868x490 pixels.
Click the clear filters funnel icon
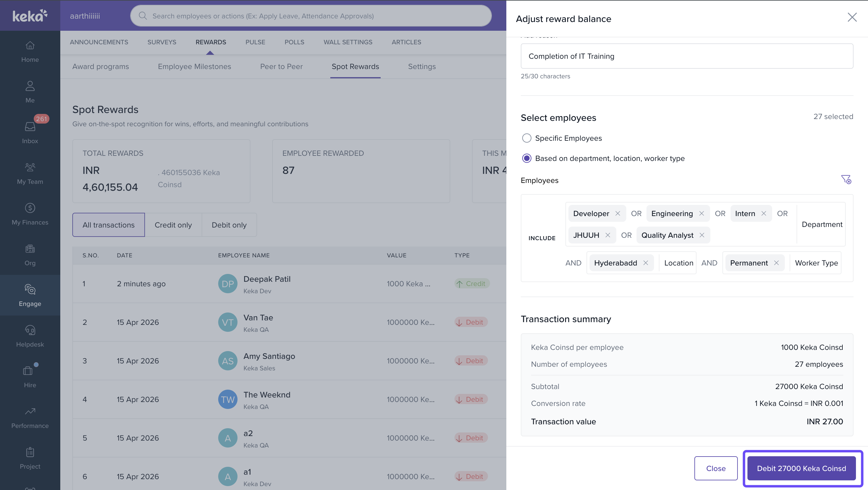click(x=846, y=180)
